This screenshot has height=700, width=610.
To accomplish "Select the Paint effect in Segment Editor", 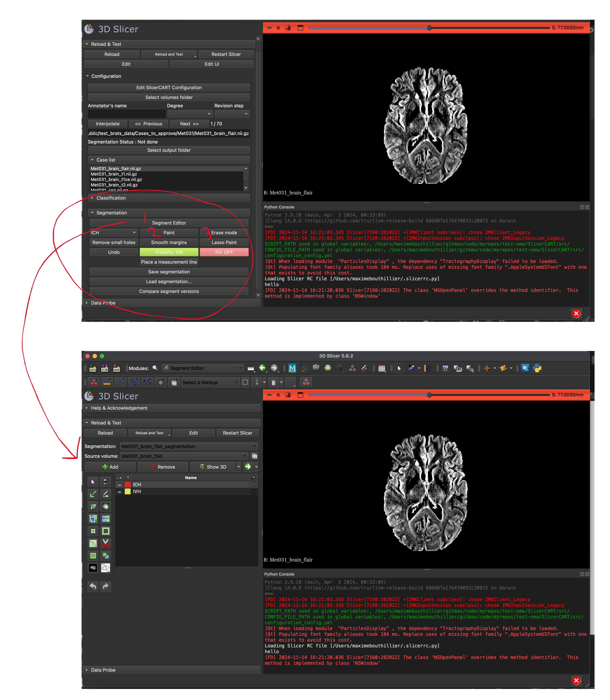I will click(x=93, y=494).
